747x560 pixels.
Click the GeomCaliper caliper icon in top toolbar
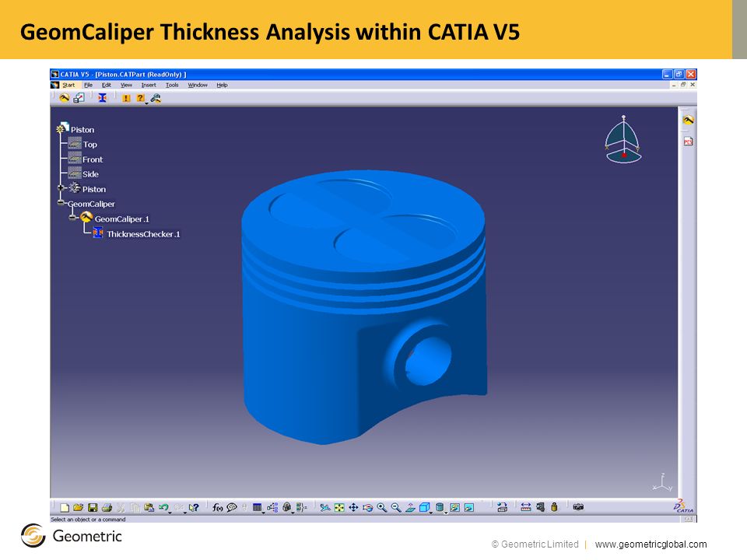[x=65, y=98]
